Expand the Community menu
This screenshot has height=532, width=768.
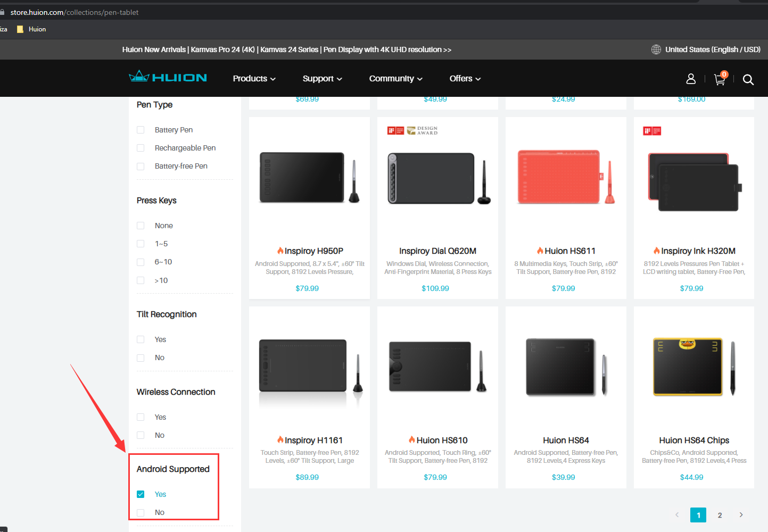point(395,79)
